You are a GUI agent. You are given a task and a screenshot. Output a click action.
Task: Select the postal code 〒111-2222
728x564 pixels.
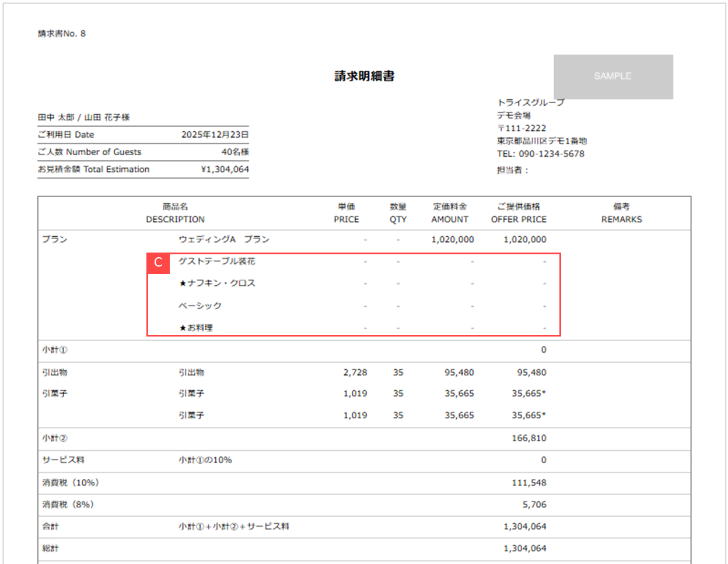coord(521,128)
